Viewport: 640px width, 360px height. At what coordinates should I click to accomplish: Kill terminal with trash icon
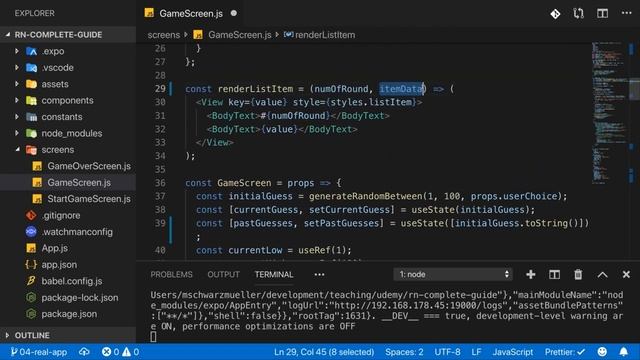(x=578, y=274)
